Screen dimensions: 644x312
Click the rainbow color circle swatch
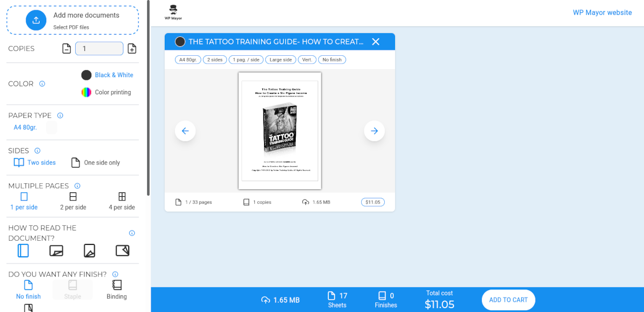[86, 92]
